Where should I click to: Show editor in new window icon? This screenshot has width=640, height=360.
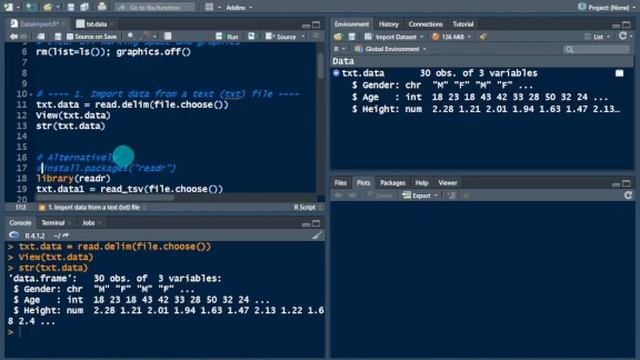[x=40, y=36]
